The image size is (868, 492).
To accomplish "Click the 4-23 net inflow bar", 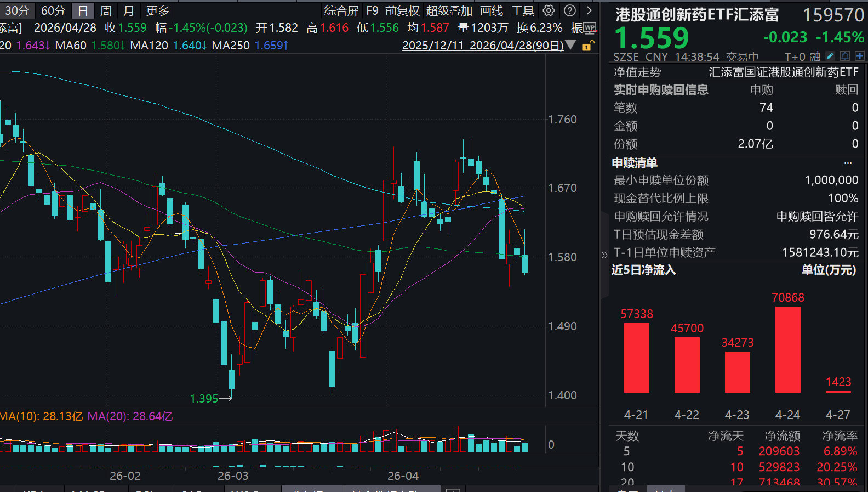I will (x=738, y=372).
